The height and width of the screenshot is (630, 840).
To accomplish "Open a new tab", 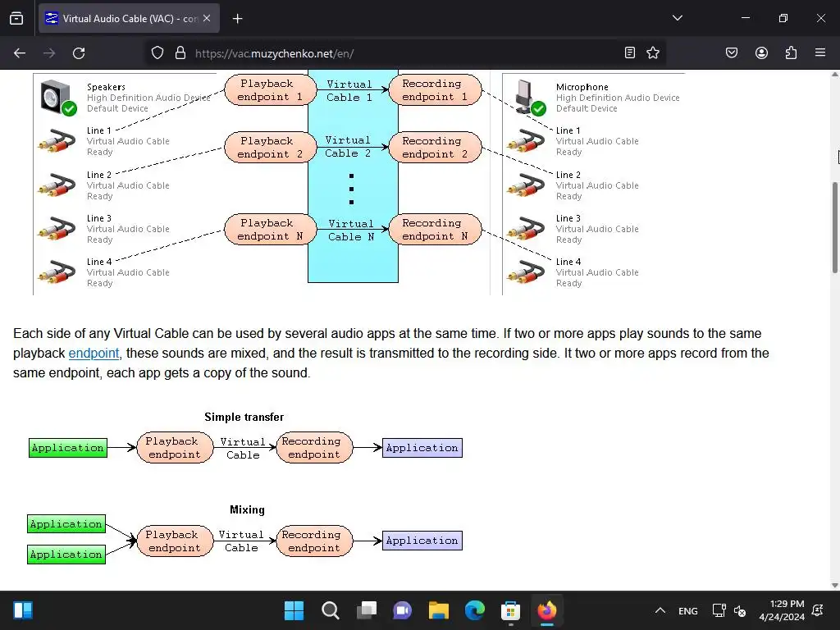I will 237,19.
